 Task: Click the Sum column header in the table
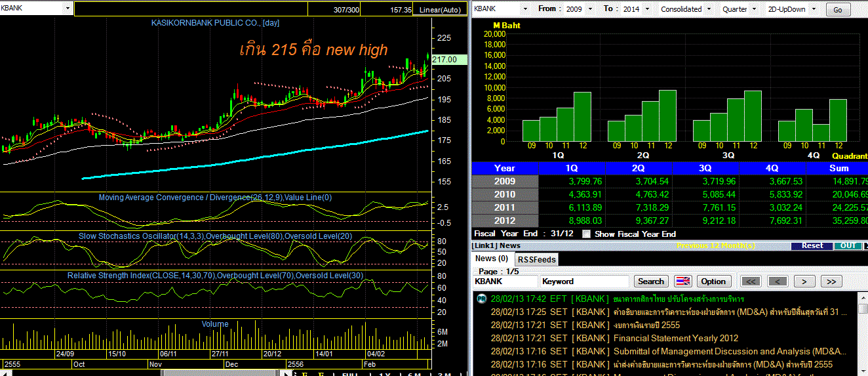point(838,168)
